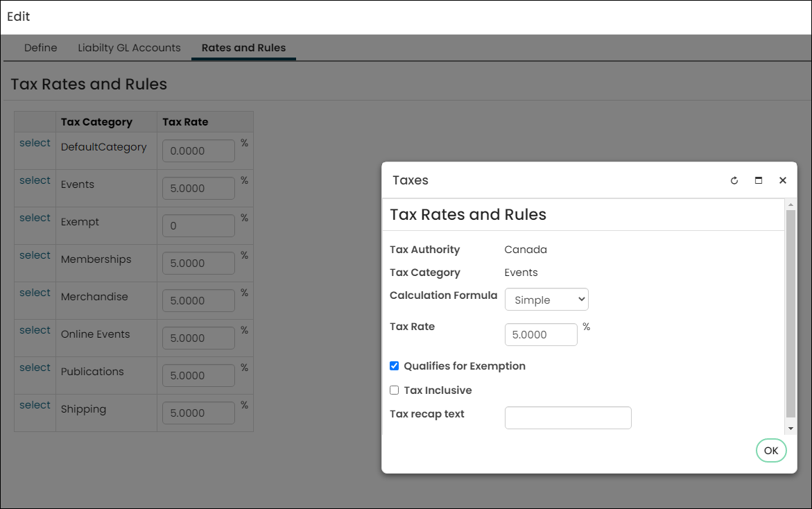Viewport: 812px width, 509px height.
Task: Click the Memberships tax rate field
Action: coord(198,263)
